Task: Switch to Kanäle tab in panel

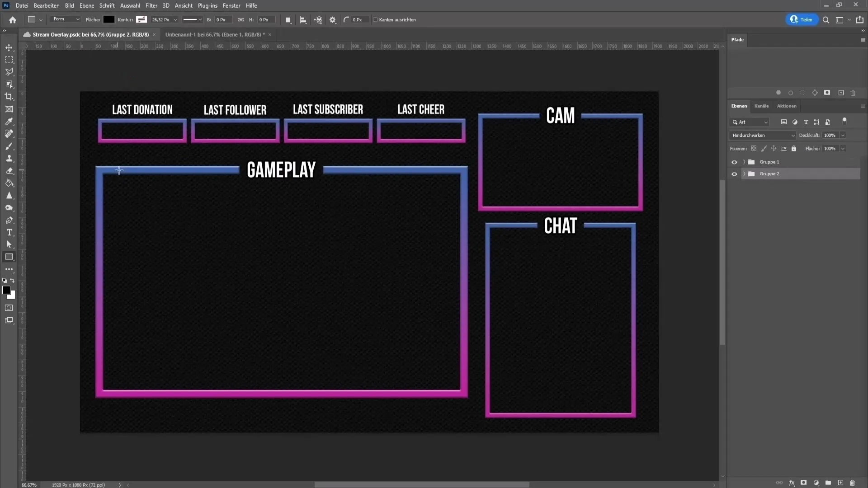Action: click(761, 106)
